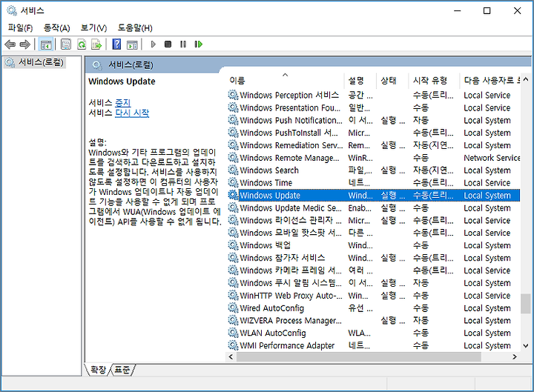Open the 도움말(H) menu
534x392 pixels.
point(135,28)
